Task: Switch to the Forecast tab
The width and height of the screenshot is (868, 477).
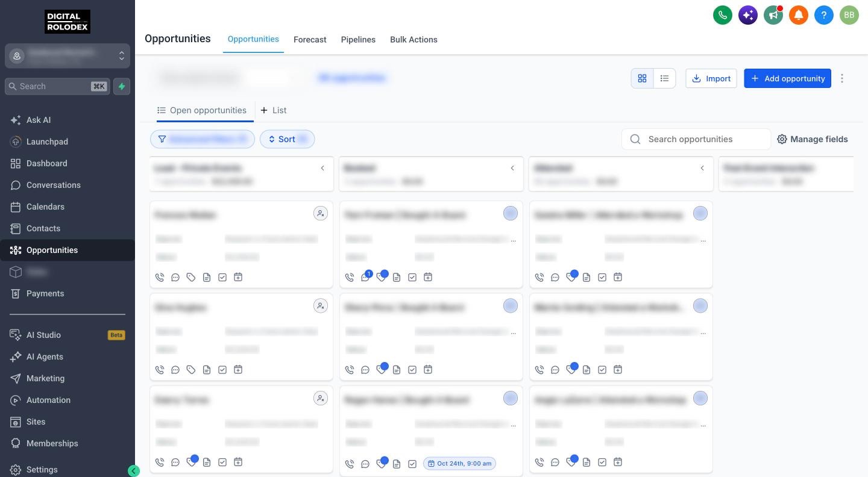Action: pos(310,40)
